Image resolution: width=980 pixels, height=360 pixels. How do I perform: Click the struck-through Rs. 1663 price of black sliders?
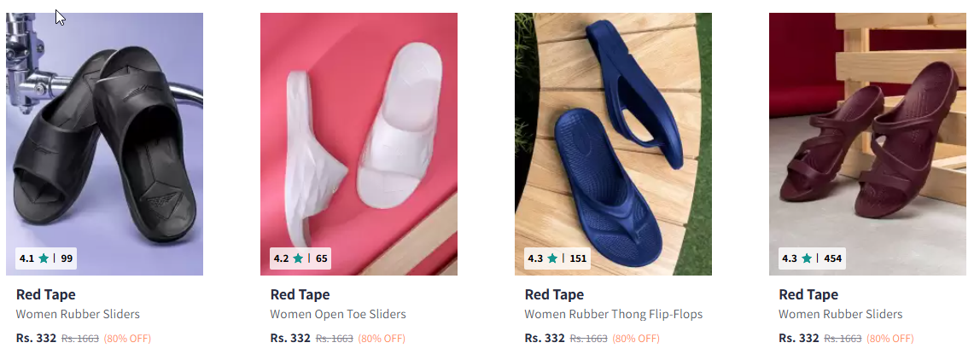pos(80,339)
